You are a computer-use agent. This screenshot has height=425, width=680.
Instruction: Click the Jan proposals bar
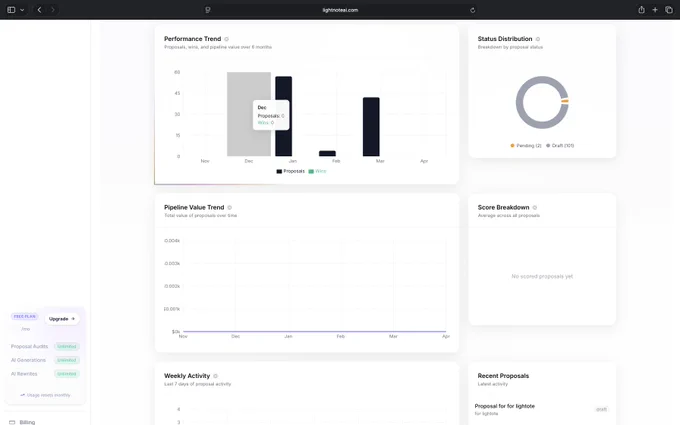(284, 116)
